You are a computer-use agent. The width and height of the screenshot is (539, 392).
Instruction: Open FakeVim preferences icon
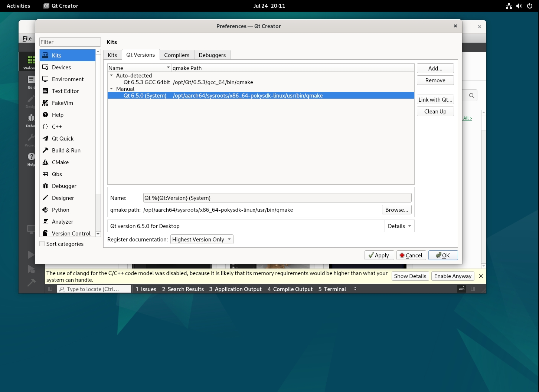coord(46,103)
